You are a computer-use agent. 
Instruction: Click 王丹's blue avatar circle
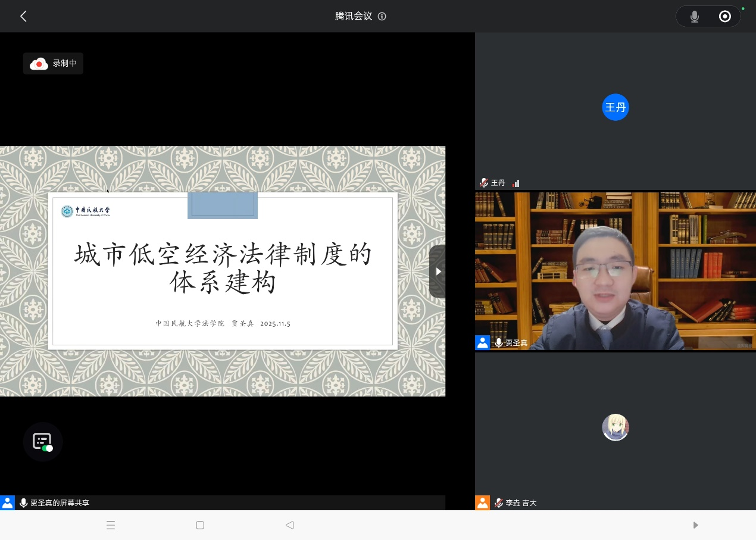[616, 107]
